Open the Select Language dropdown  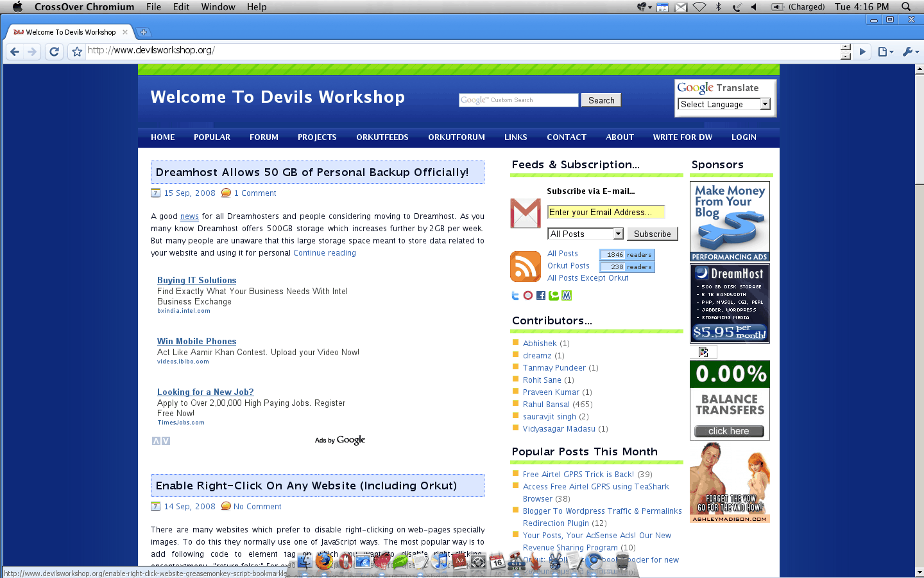coord(724,104)
